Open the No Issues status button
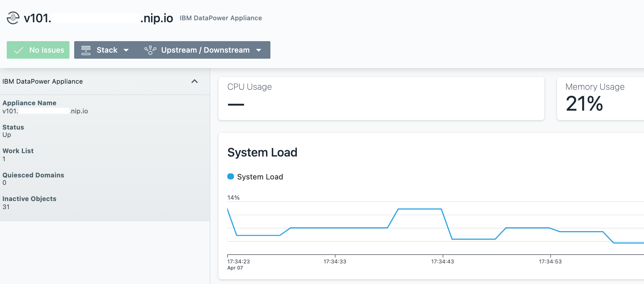This screenshot has height=284, width=644. pyautogui.click(x=38, y=50)
